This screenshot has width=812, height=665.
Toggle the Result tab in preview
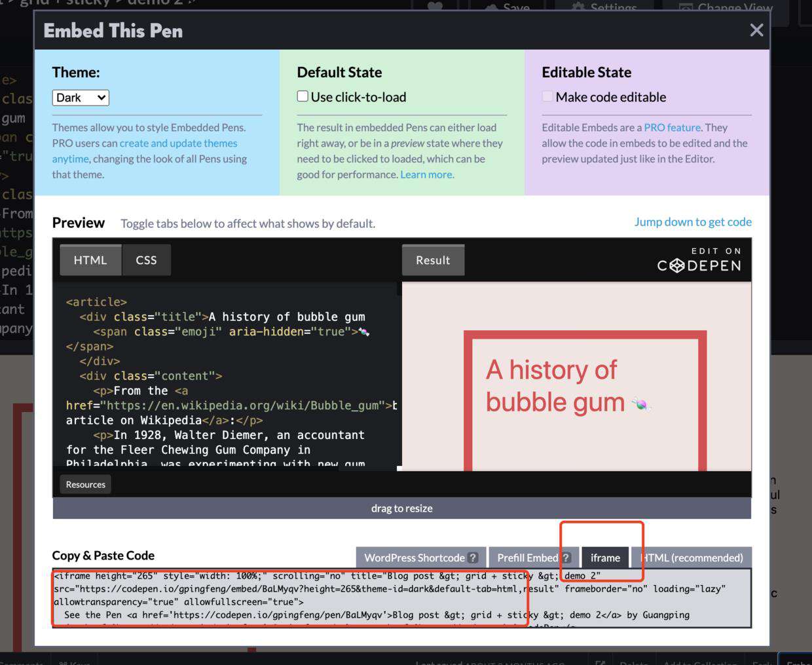tap(433, 260)
